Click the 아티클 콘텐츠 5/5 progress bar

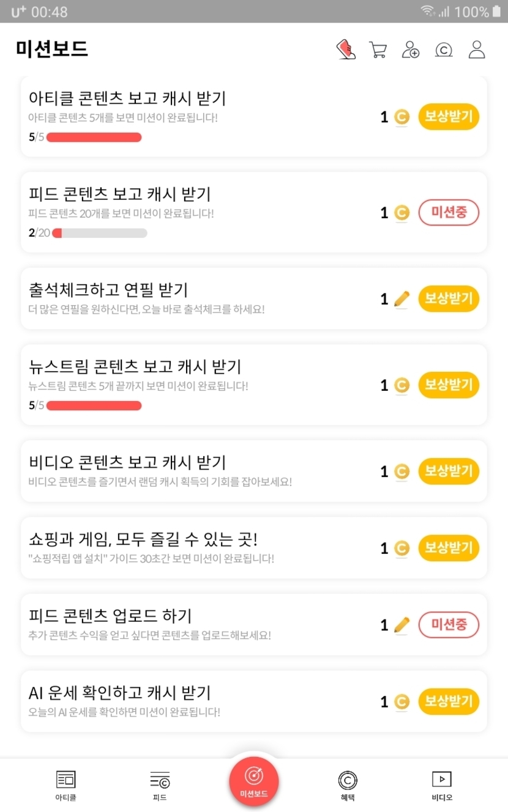[94, 137]
